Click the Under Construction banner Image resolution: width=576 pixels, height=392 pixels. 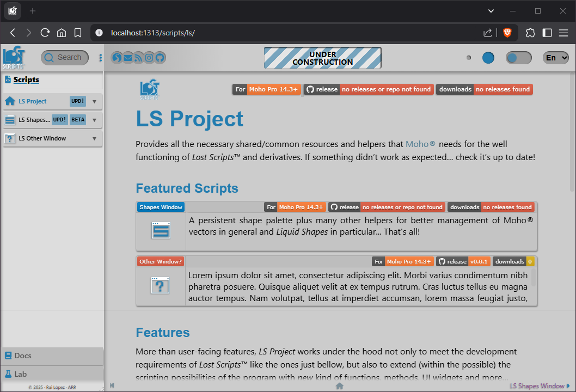click(322, 58)
